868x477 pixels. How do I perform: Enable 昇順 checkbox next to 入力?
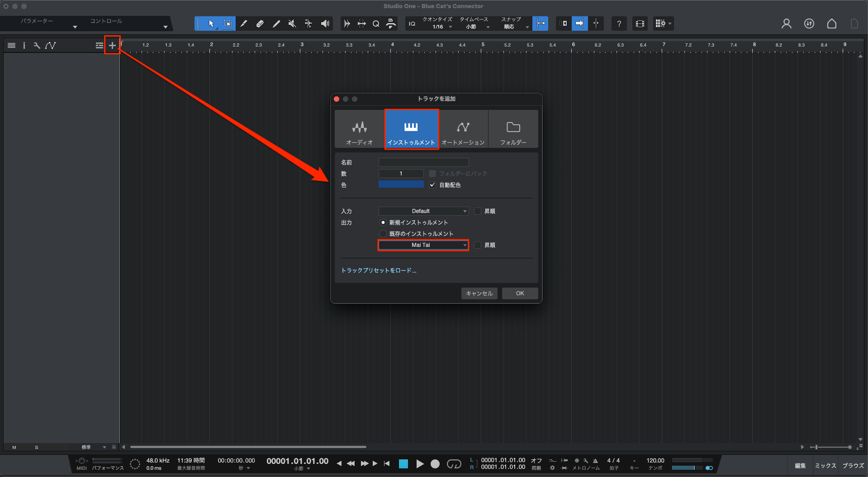click(478, 211)
